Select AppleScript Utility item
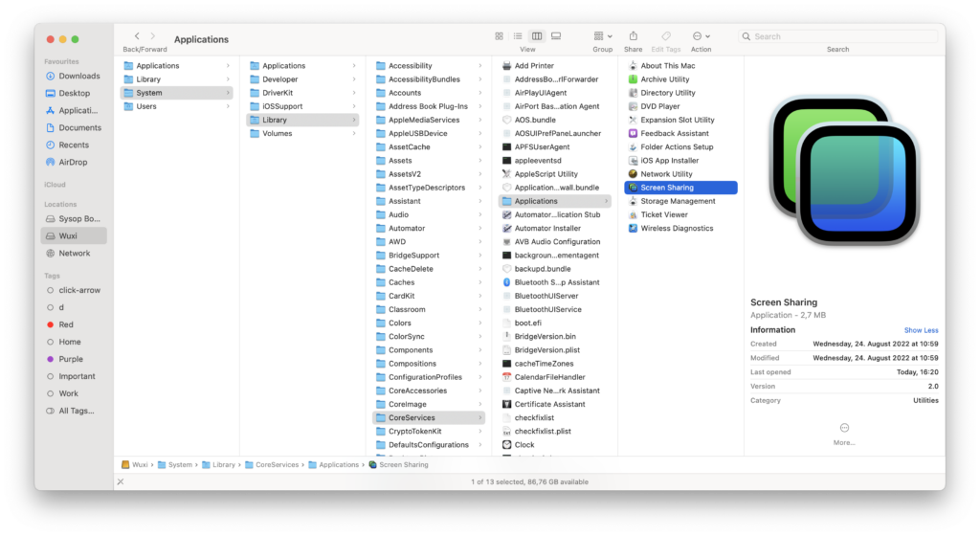 click(x=554, y=173)
